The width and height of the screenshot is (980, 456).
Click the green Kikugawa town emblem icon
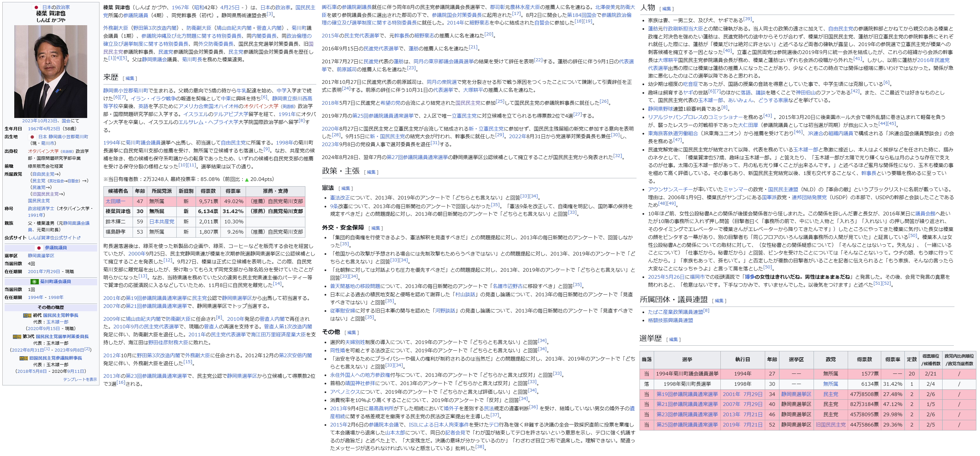point(34,281)
